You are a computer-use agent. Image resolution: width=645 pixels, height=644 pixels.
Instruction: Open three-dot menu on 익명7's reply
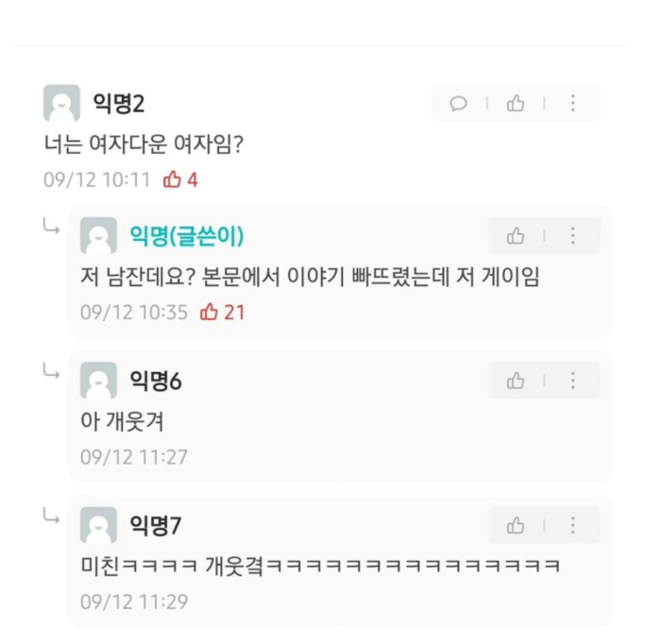572,525
